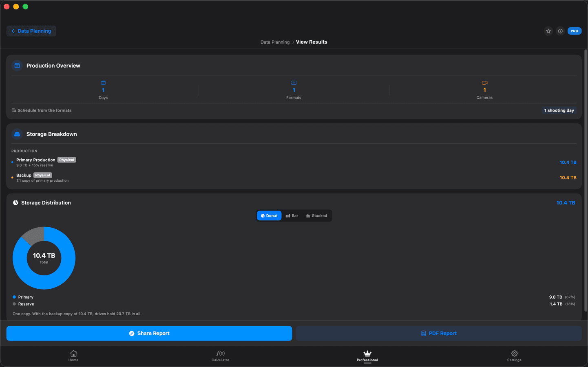Click the 10.4 TB Total donut center label
This screenshot has width=588, height=367.
click(44, 258)
